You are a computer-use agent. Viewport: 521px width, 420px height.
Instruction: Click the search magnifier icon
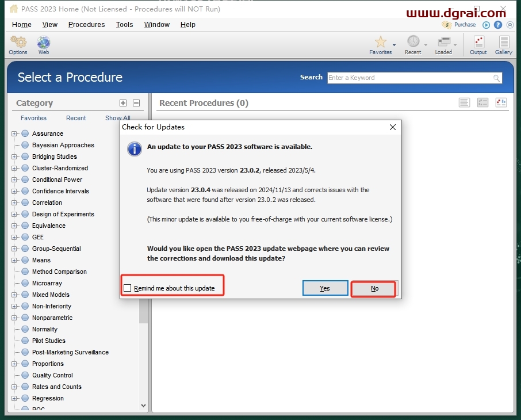(496, 78)
